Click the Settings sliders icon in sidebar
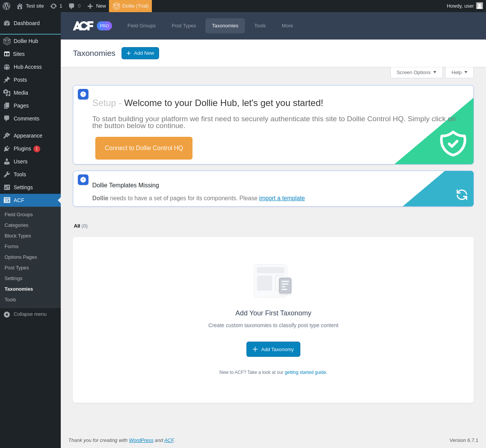Screen dimensions: 486x448 [x=7, y=187]
